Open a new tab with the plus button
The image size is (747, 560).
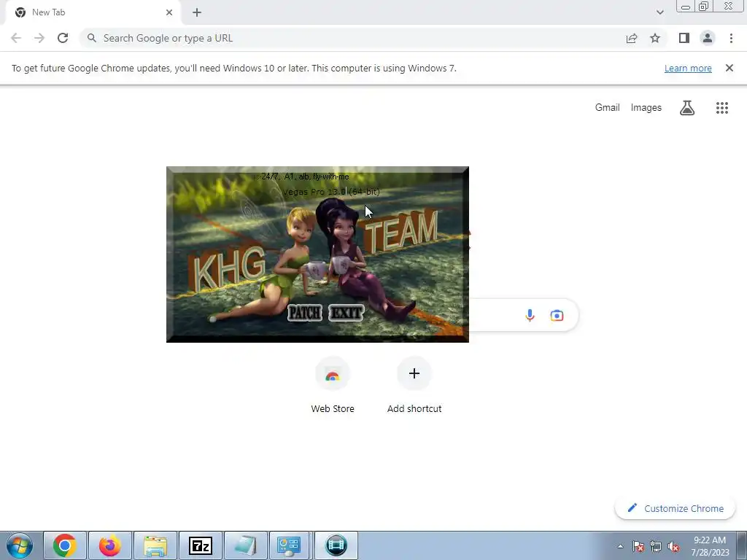coord(197,12)
